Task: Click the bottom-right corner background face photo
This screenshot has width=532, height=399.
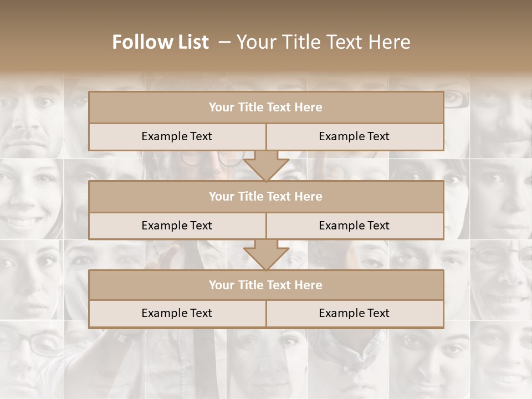Action: [x=502, y=360]
